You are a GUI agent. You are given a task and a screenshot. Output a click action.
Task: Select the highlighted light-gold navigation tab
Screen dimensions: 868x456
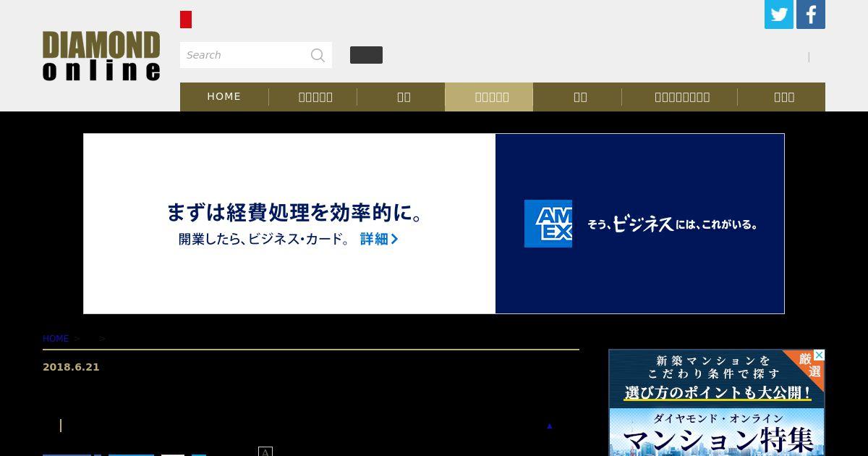(x=489, y=97)
